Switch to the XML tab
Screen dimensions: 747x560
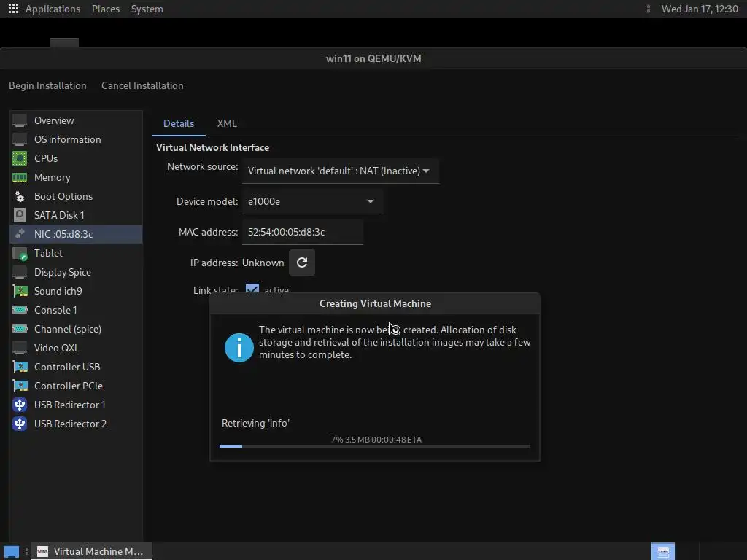coord(227,123)
